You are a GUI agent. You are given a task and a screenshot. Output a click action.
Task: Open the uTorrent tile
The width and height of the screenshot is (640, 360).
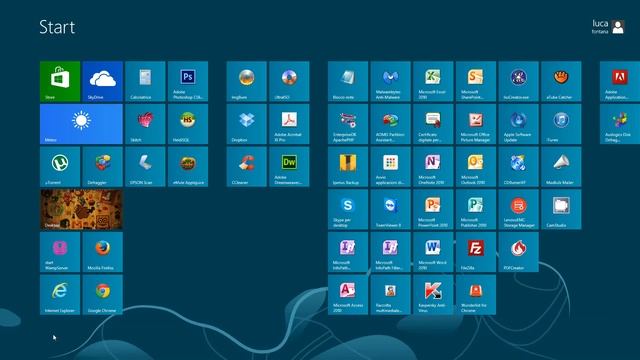[x=60, y=167]
